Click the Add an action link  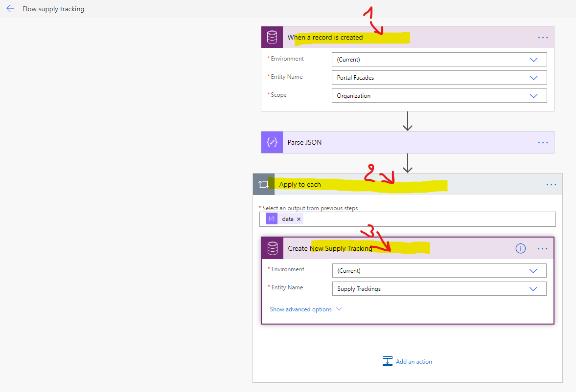413,361
